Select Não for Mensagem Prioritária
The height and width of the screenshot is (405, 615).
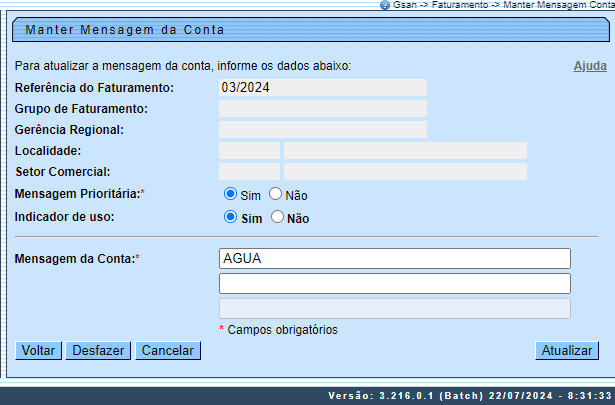pyautogui.click(x=276, y=194)
